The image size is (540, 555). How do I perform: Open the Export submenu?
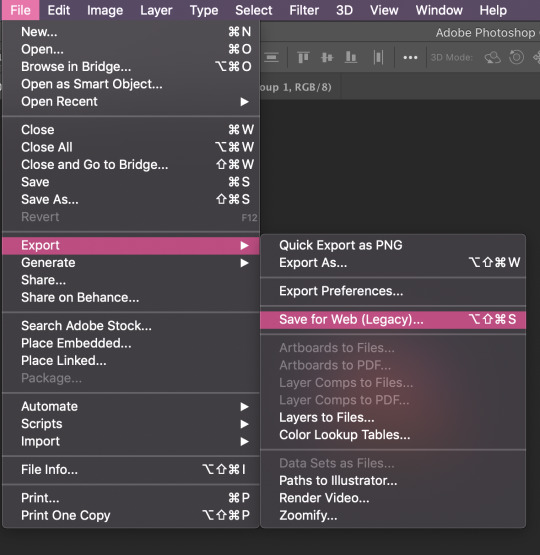131,245
